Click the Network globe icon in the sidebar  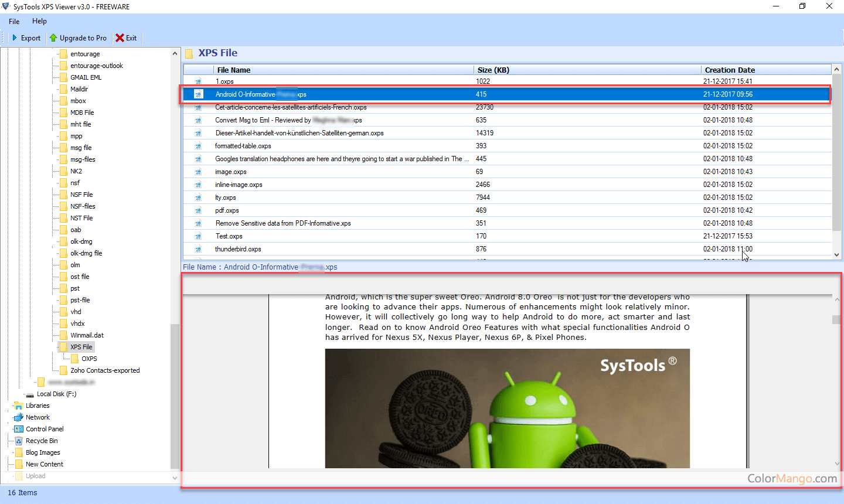(x=20, y=417)
